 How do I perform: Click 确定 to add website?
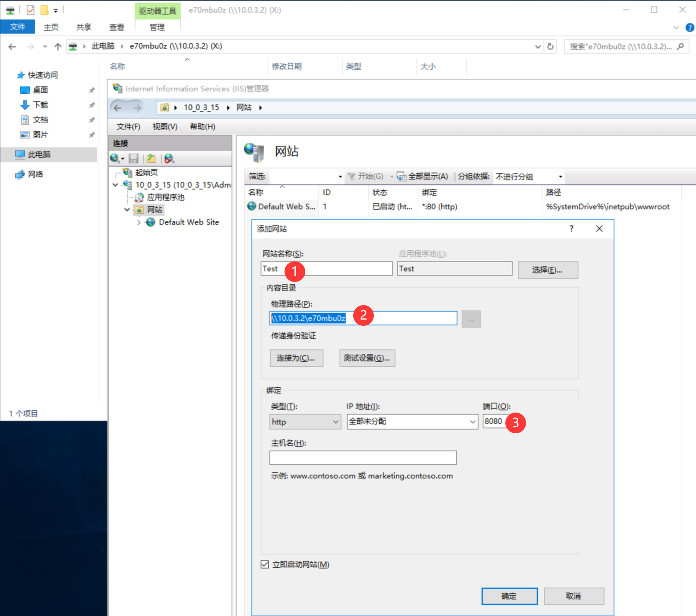pyautogui.click(x=509, y=596)
